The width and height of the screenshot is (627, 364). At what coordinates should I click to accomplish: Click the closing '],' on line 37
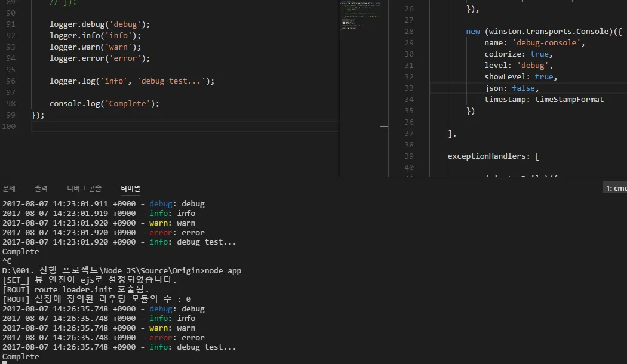452,134
